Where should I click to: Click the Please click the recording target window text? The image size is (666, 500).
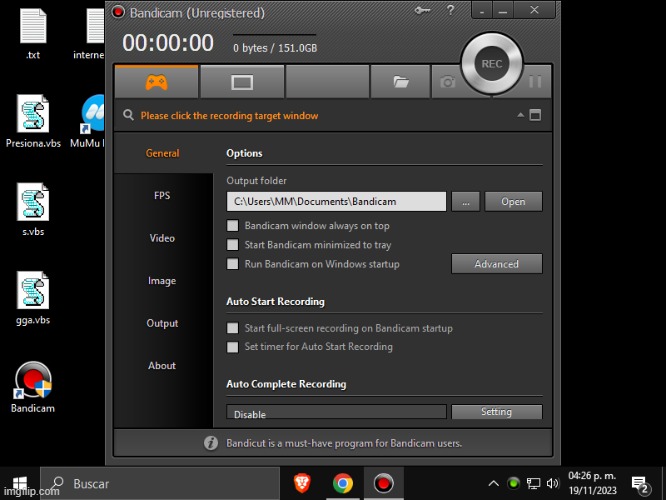(229, 116)
